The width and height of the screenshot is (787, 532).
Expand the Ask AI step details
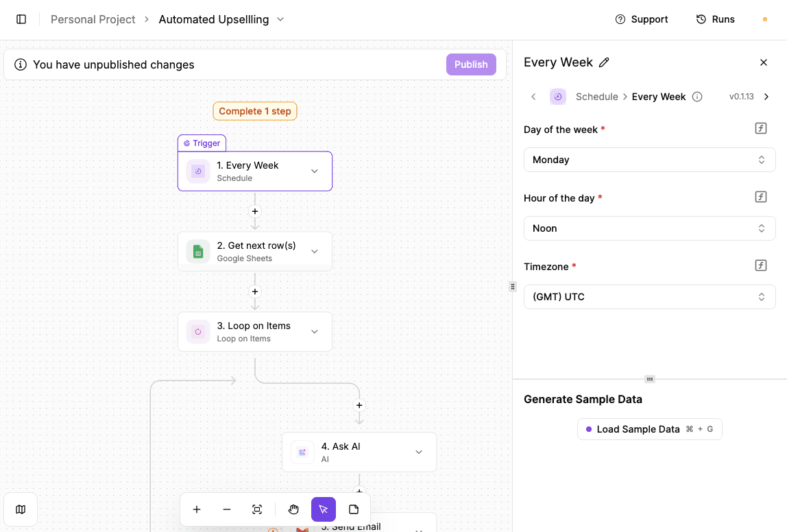click(418, 452)
